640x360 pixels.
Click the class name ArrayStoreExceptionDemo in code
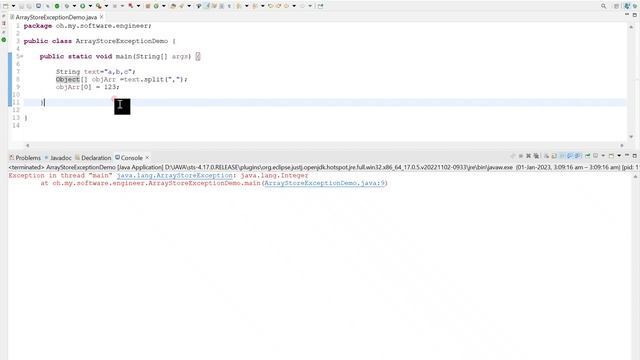point(122,41)
